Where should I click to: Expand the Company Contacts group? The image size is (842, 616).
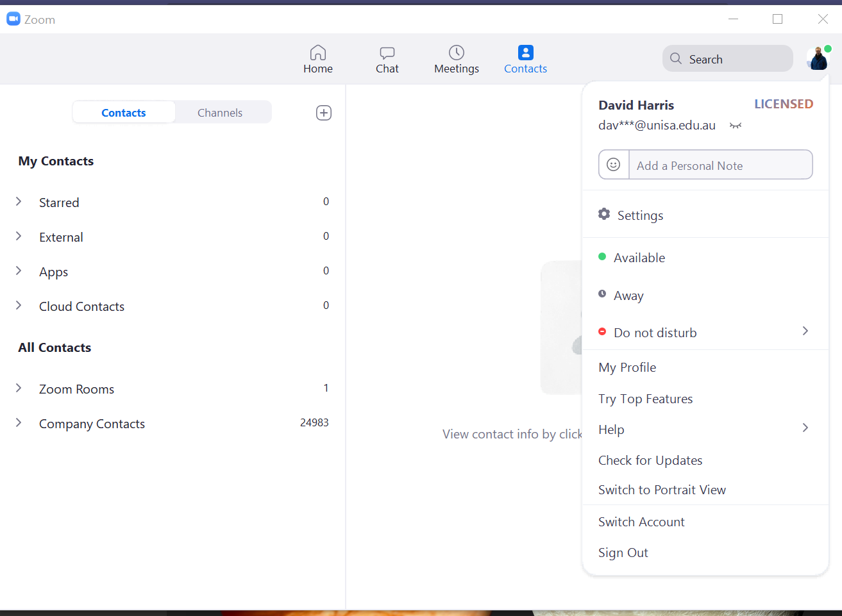tap(19, 423)
